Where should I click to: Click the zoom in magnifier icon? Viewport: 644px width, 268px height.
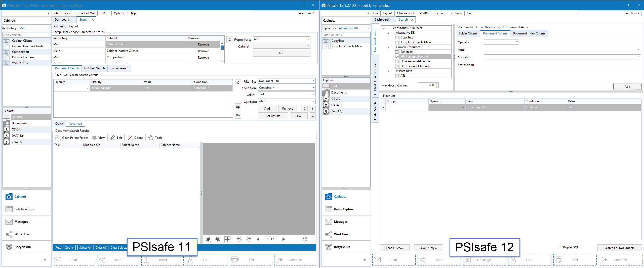(208, 239)
